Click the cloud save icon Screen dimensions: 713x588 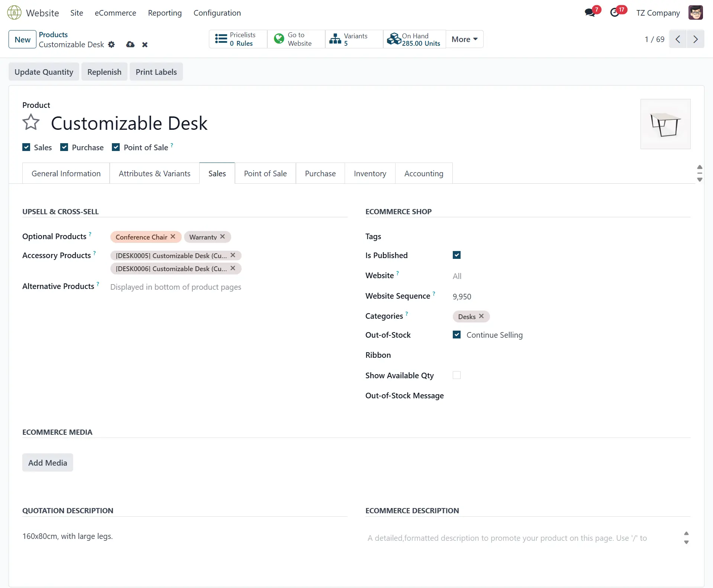coord(130,45)
